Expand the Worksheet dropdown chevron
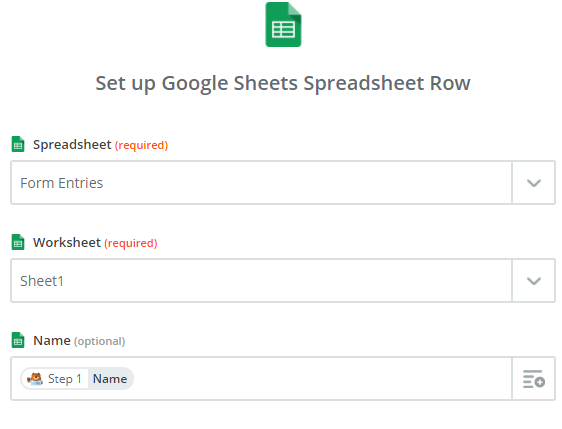Viewport: 562px width, 429px height. pyautogui.click(x=534, y=281)
